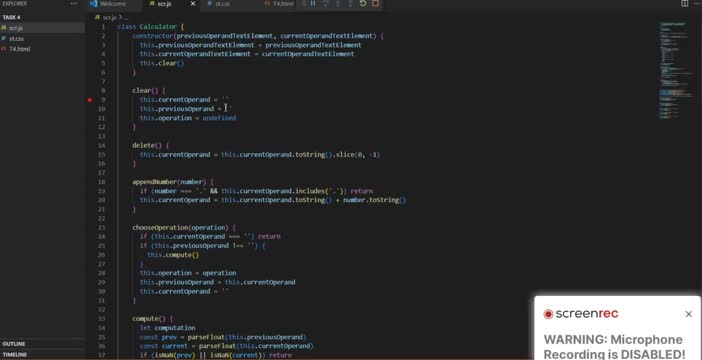Split the editor using top-right icon

click(x=685, y=4)
